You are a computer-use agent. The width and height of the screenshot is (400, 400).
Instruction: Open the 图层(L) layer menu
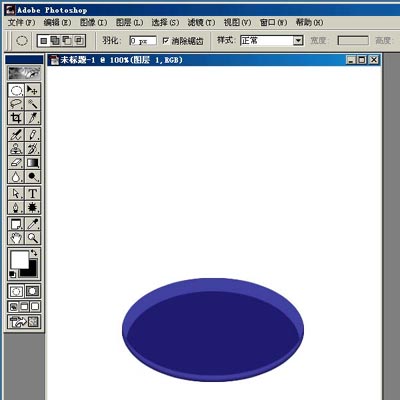coord(129,22)
